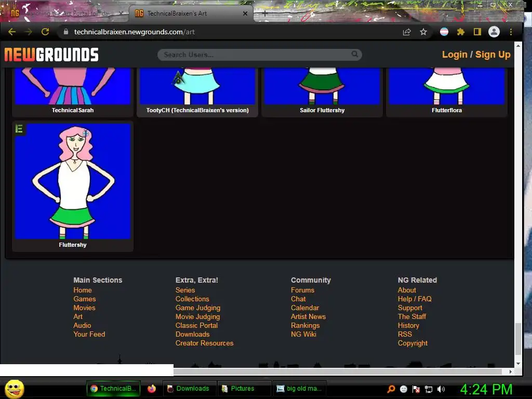
Task: Toggle the browser side panel icon
Action: pyautogui.click(x=477, y=32)
